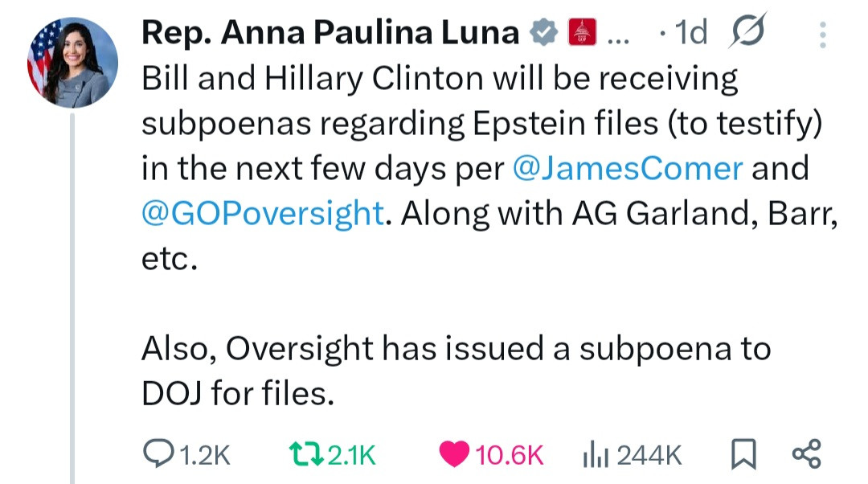Open the tweet's 1d timestamp
Viewport: 868px width, 484px height.
coord(691,32)
